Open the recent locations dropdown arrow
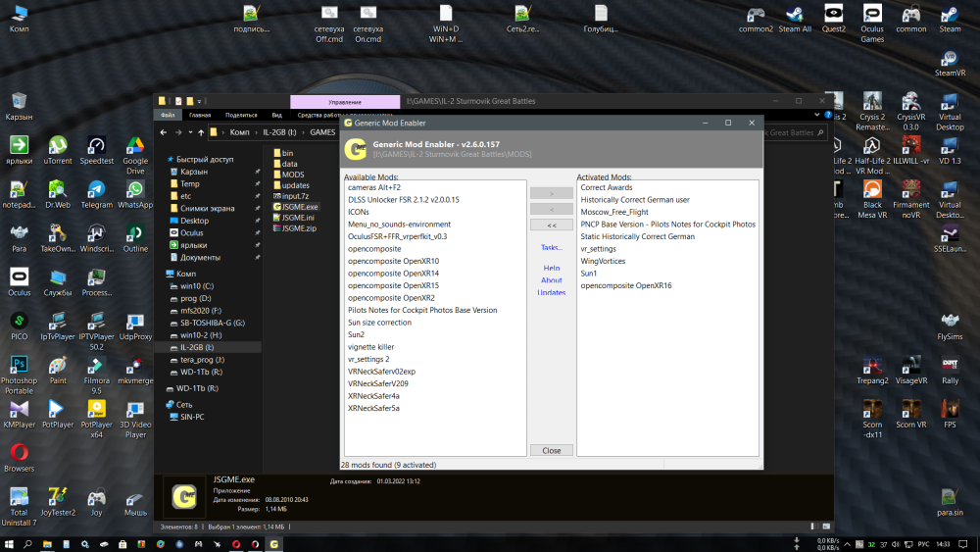This screenshot has height=552, width=980. pyautogui.click(x=189, y=131)
